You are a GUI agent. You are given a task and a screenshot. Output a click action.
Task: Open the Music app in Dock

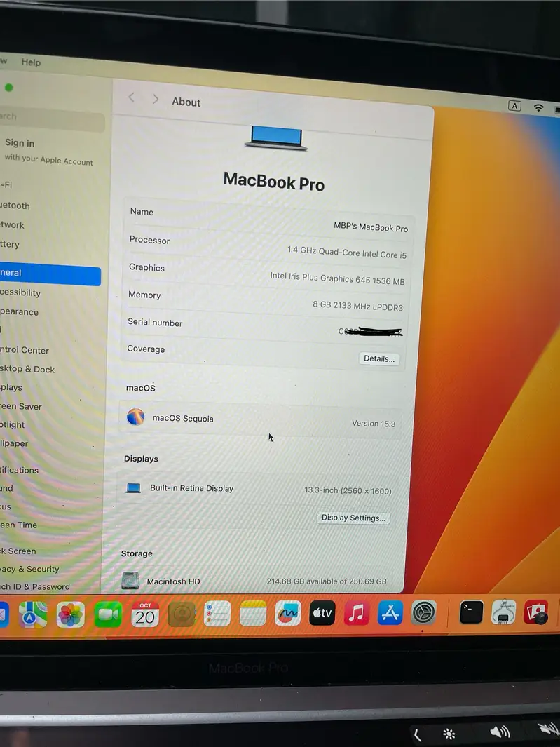pyautogui.click(x=357, y=613)
